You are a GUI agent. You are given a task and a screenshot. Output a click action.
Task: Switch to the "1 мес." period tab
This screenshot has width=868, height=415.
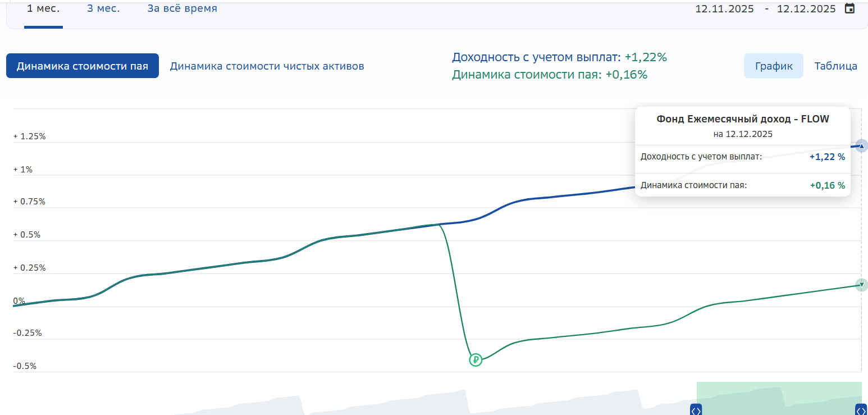pyautogui.click(x=43, y=9)
